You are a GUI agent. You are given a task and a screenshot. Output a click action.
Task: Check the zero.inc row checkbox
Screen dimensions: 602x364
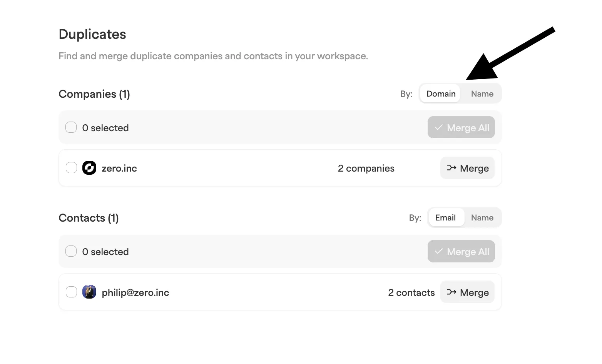[x=71, y=168]
